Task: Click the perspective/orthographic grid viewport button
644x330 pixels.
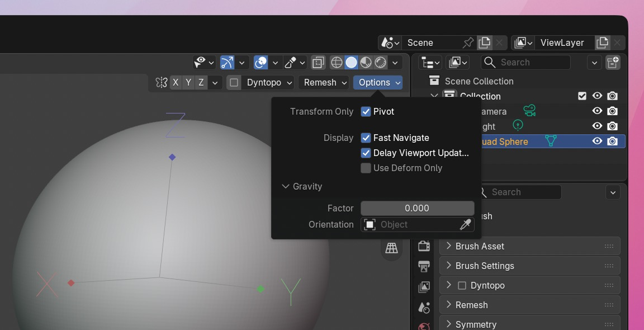Action: [391, 248]
